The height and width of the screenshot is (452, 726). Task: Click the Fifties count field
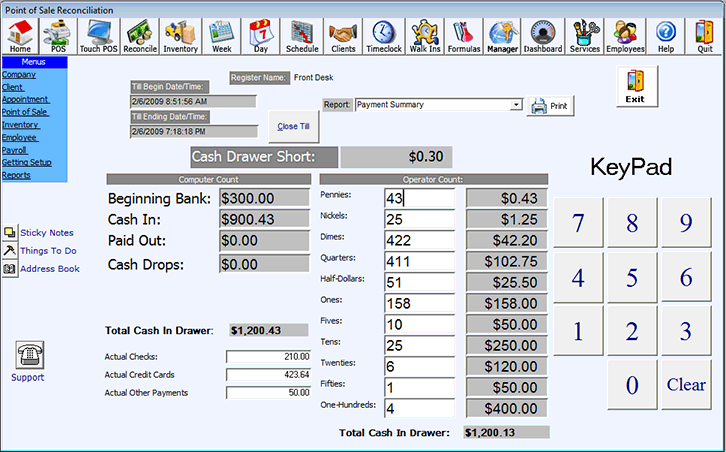(x=419, y=387)
